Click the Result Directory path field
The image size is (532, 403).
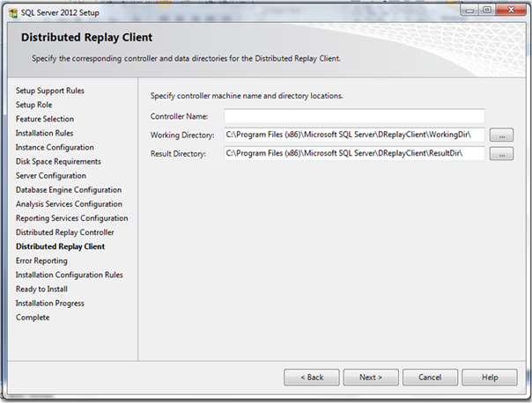354,153
